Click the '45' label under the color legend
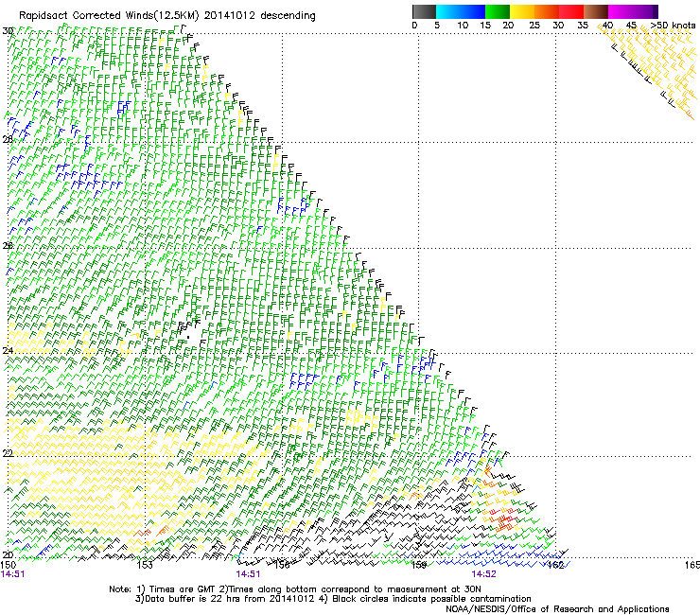Image resolution: width=700 pixels, height=615 pixels. (x=631, y=26)
